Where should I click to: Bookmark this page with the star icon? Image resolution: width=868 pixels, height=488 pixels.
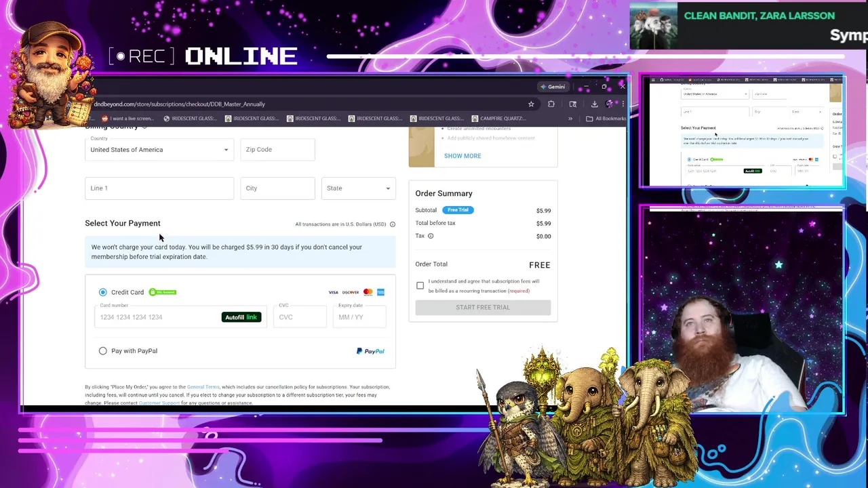click(531, 104)
